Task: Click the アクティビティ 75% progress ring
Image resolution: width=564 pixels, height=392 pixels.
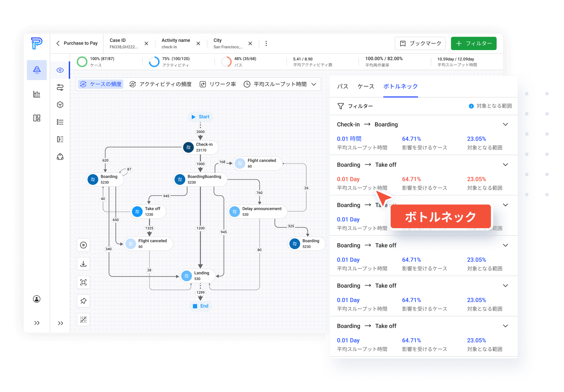Action: point(154,62)
